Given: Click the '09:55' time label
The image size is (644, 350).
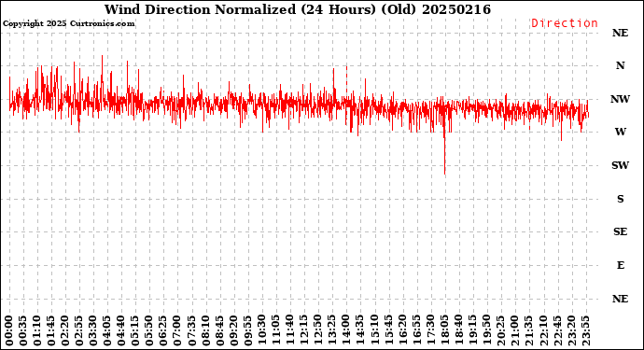Looking at the screenshot, I should coord(248,331).
